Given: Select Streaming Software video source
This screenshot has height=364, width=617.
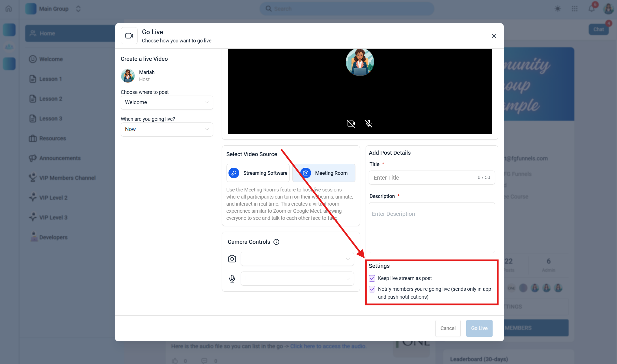Looking at the screenshot, I should 258,173.
